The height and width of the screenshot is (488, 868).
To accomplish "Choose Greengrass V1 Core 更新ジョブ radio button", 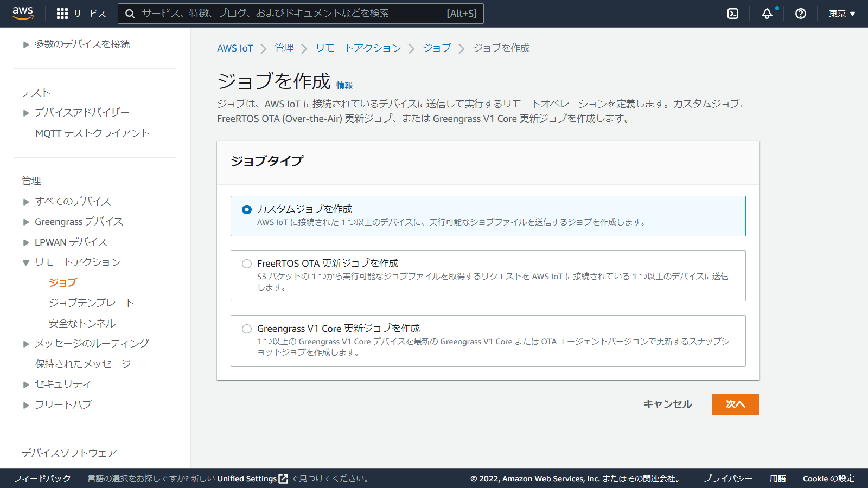I will 247,329.
